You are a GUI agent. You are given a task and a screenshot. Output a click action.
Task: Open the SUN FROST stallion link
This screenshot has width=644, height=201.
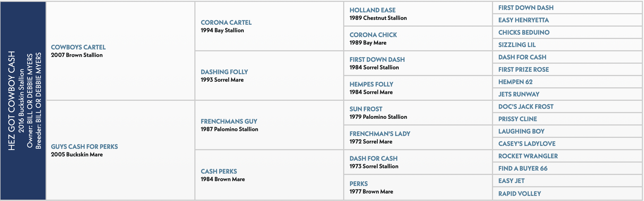coord(366,109)
